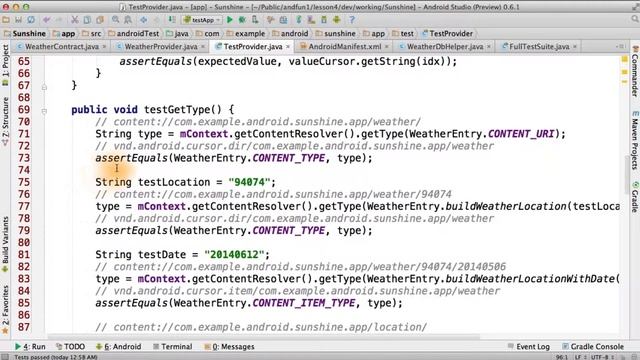Open the Android Device Monitor icon

[x=336, y=20]
